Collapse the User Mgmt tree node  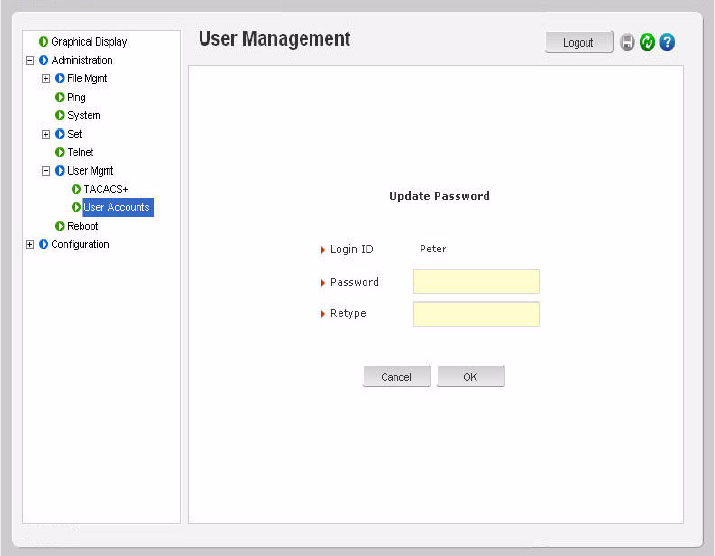[x=46, y=171]
